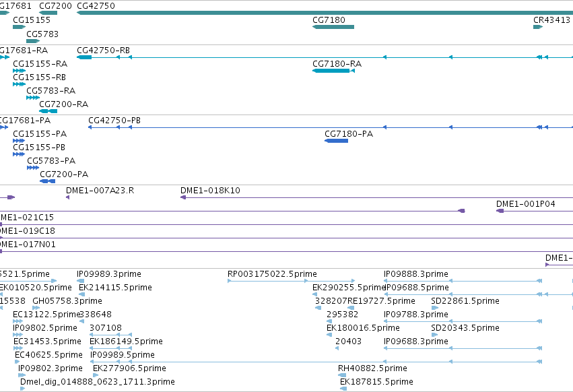Image resolution: width=573 pixels, height=392 pixels.
Task: Select the CG5783 gene label
Action: click(42, 34)
